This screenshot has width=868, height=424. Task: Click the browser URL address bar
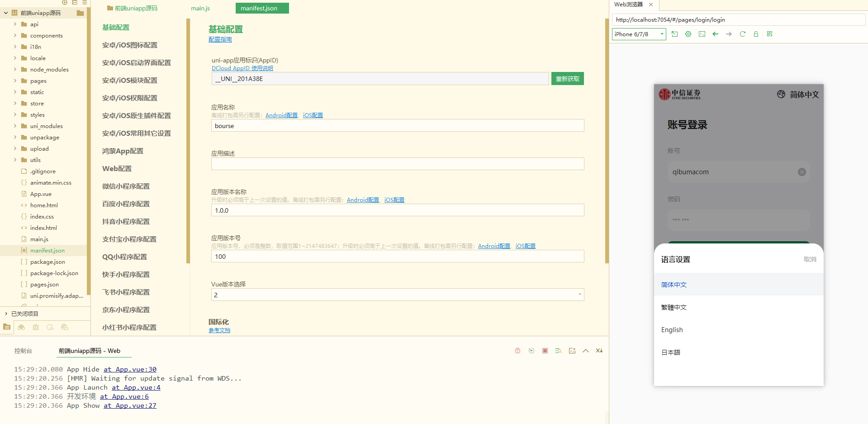738,20
